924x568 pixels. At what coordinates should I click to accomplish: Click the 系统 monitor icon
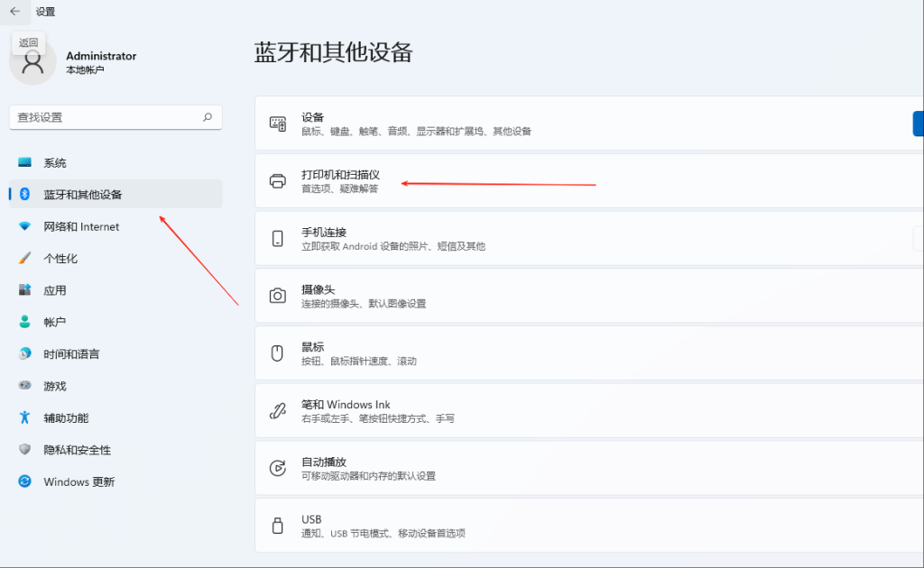tap(24, 162)
